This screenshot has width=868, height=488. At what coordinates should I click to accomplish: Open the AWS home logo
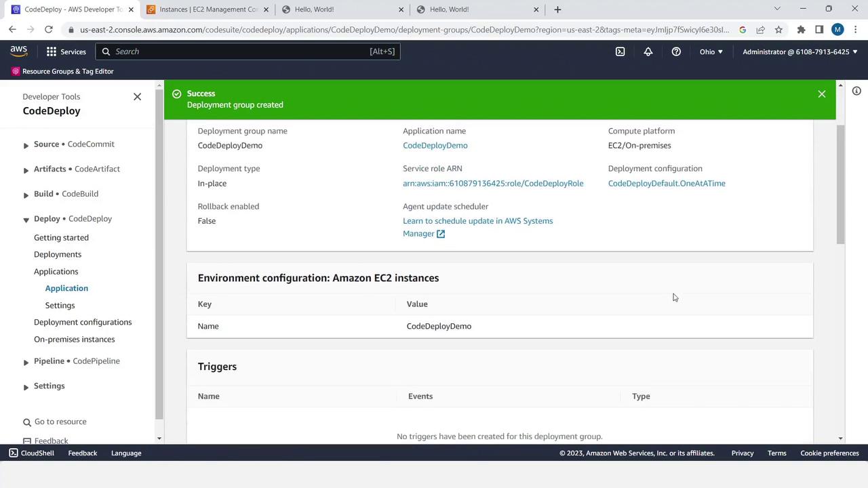[x=18, y=52]
